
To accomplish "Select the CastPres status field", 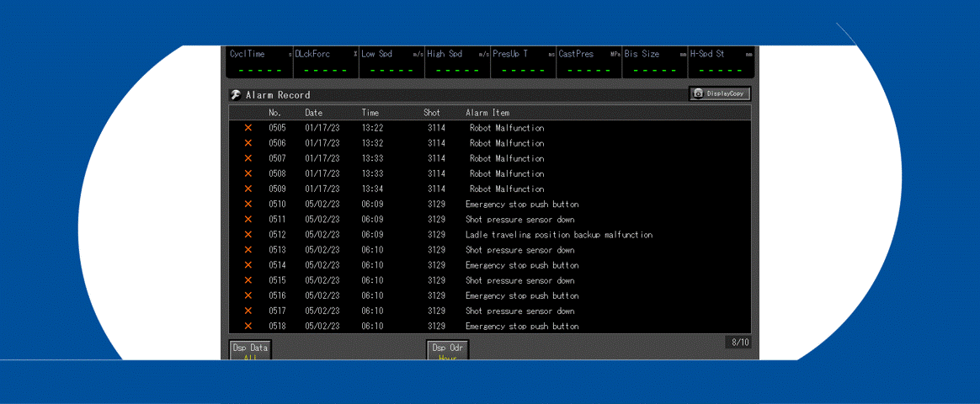I will pos(589,62).
